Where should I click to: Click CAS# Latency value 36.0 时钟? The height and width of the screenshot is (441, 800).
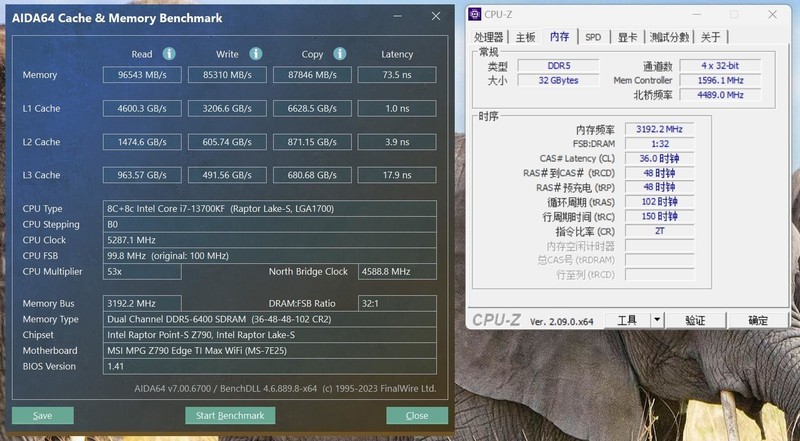tap(659, 158)
